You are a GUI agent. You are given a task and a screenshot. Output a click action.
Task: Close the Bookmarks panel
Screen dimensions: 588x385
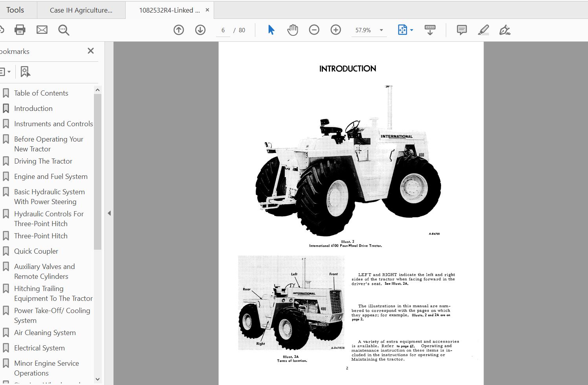[91, 51]
